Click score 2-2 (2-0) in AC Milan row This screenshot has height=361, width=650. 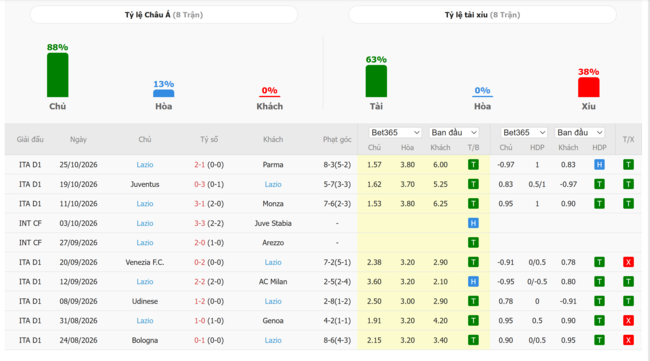(x=209, y=281)
